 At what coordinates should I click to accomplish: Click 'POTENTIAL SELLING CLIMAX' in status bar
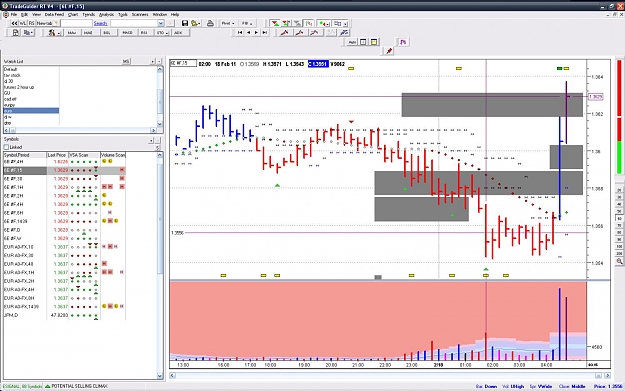(79, 386)
